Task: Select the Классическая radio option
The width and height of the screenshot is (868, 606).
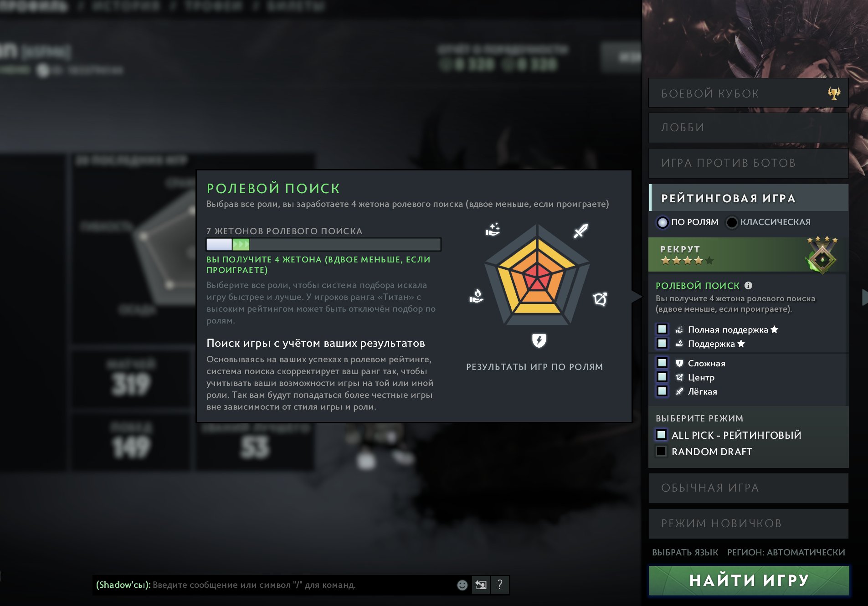Action: 732,222
